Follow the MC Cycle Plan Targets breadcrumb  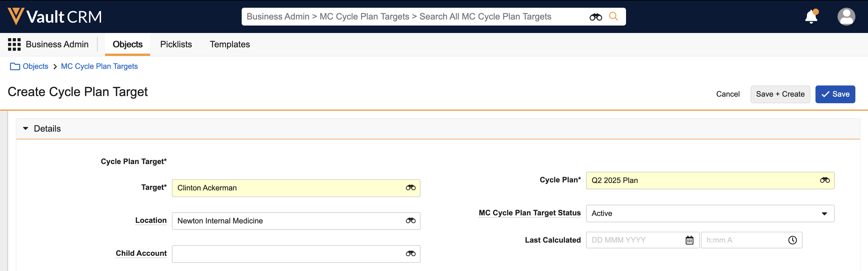99,66
